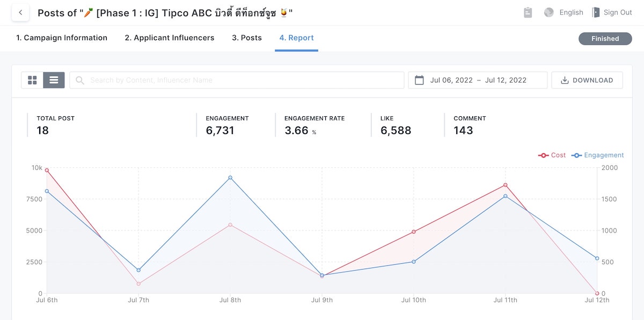Toggle Cost series in chart legend
The width and height of the screenshot is (644, 320).
point(552,155)
